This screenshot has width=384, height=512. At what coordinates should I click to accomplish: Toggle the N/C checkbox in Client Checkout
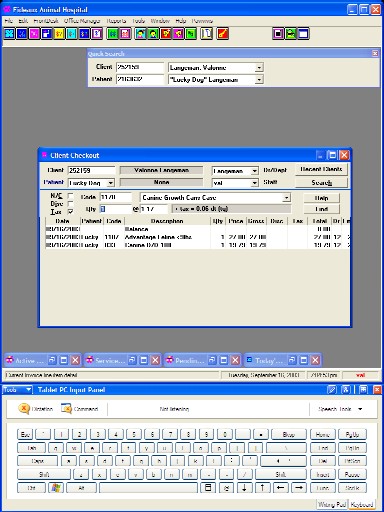70,196
